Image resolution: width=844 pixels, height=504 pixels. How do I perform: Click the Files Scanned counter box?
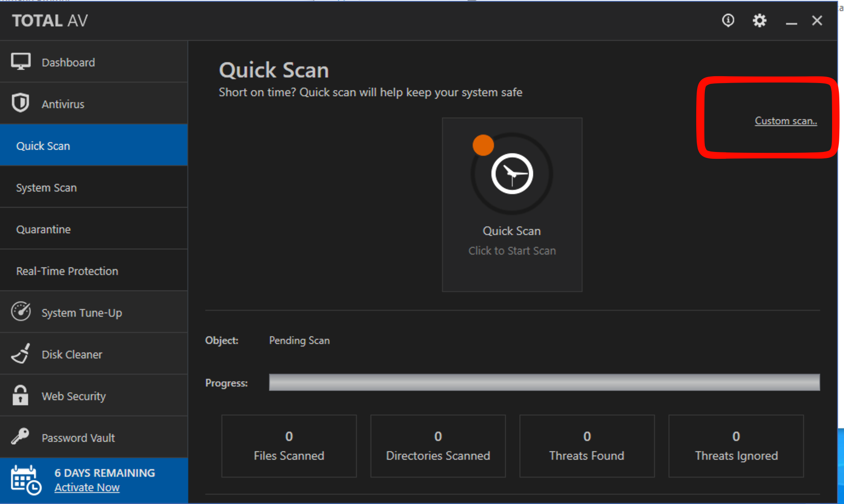tap(289, 446)
